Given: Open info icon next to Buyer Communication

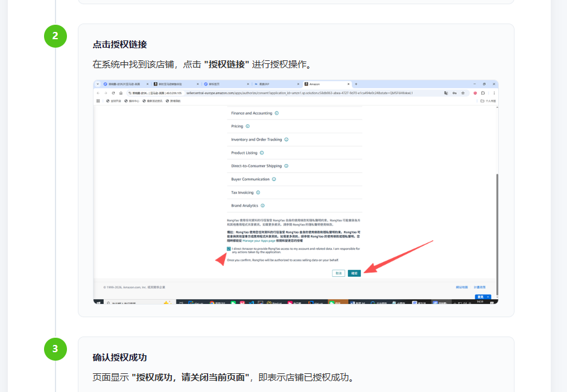Looking at the screenshot, I should click(x=274, y=179).
